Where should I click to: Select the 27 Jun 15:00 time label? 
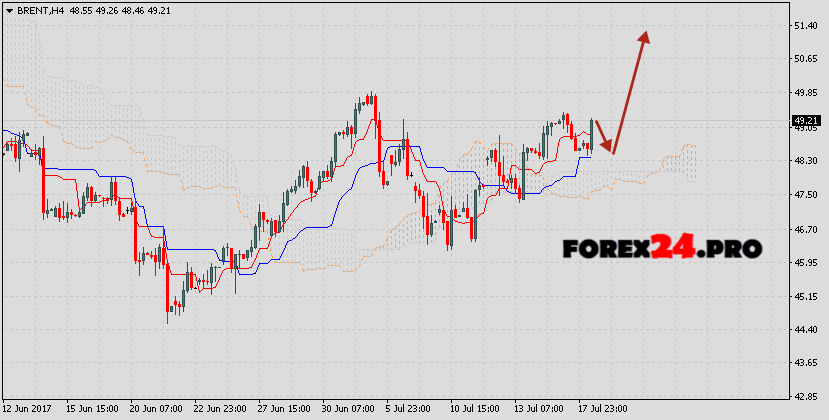click(283, 410)
